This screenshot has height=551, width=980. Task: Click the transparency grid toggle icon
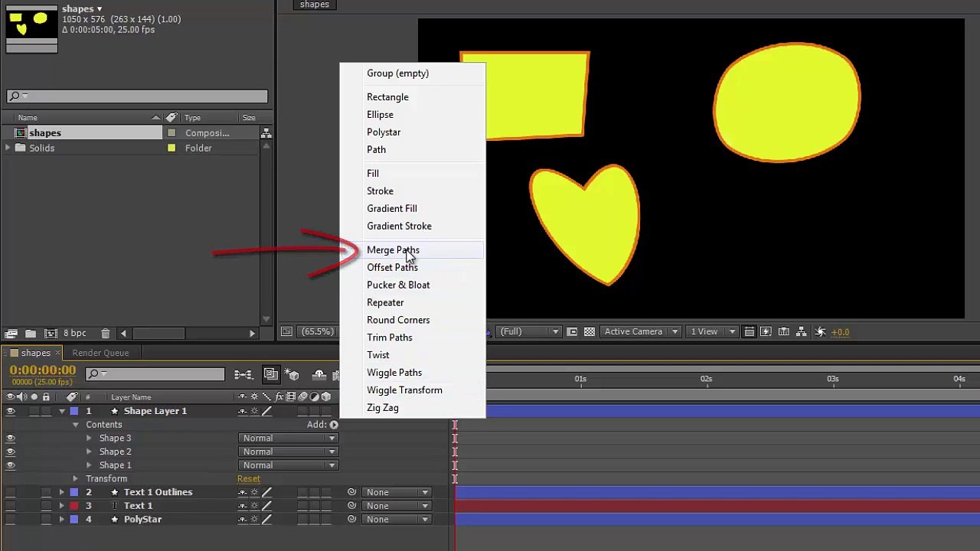589,332
